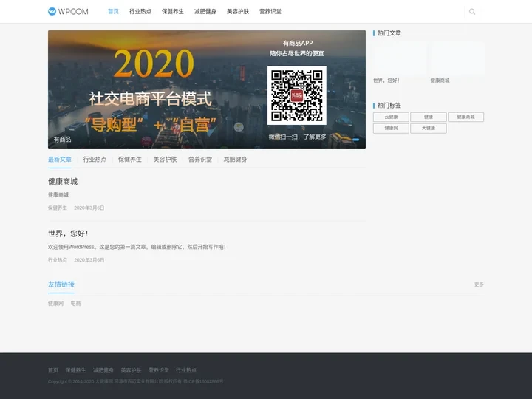
Task: Open the 健康网 friend link
Action: pos(55,304)
